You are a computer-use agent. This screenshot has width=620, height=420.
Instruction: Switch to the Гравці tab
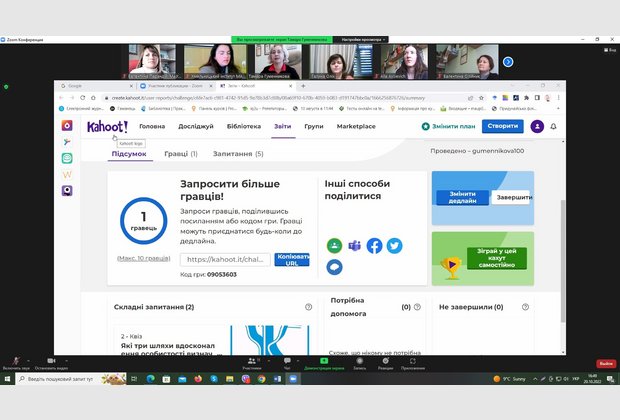click(x=180, y=154)
